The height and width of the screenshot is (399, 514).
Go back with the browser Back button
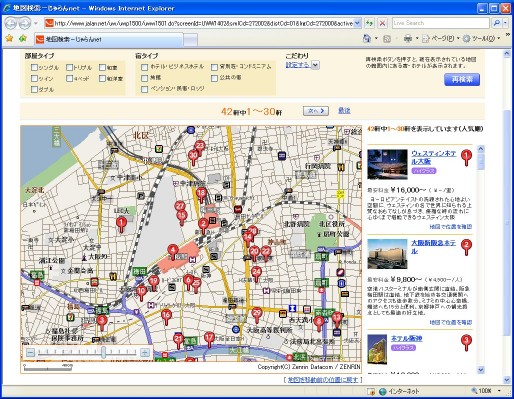pos(11,23)
